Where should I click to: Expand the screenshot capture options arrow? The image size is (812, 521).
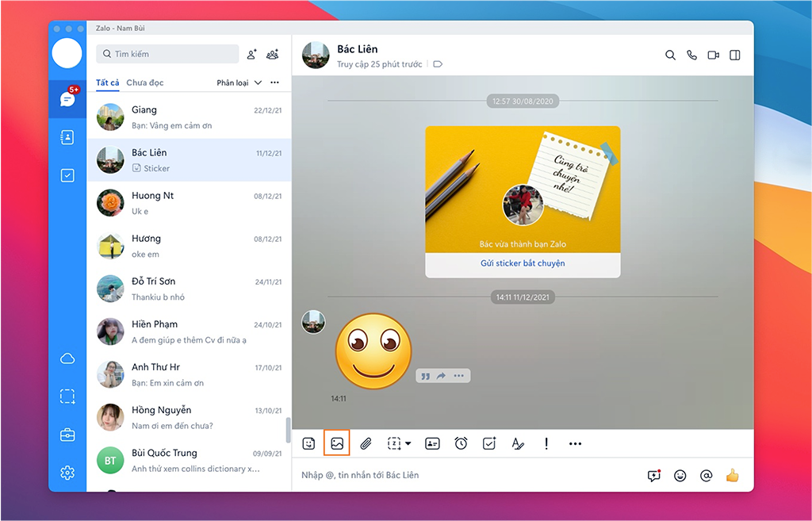coord(408,443)
